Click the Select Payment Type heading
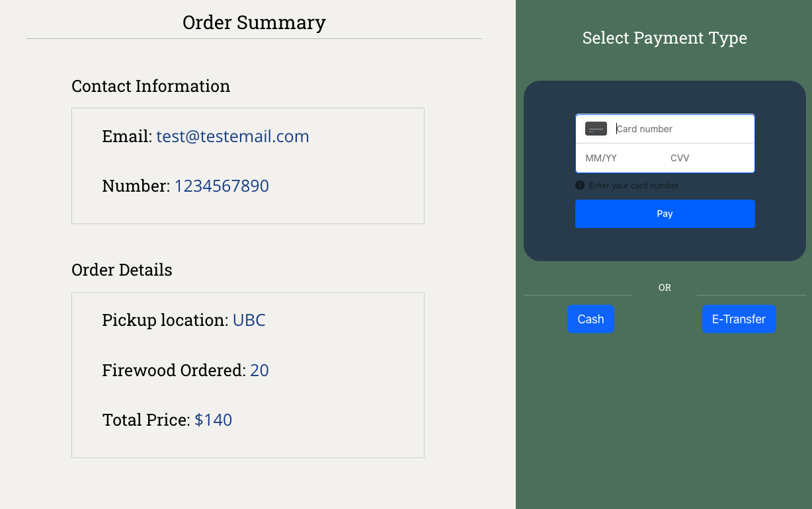 click(x=665, y=38)
